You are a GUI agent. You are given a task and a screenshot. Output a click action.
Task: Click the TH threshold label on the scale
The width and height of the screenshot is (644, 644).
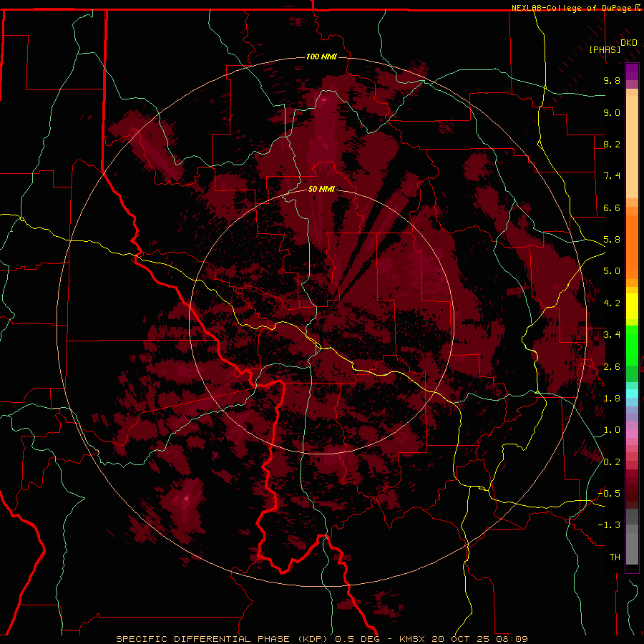click(x=615, y=557)
